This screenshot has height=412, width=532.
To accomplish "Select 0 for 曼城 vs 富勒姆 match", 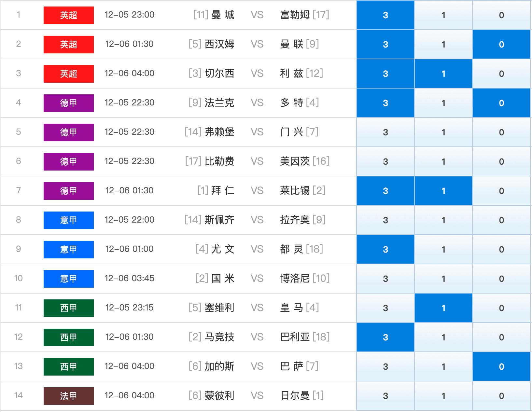I will pos(501,15).
